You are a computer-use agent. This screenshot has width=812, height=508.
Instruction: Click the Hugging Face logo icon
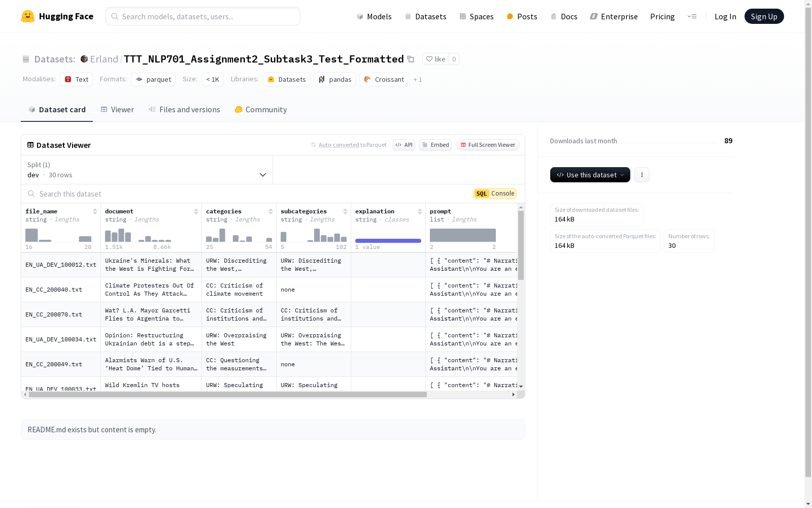pos(28,16)
